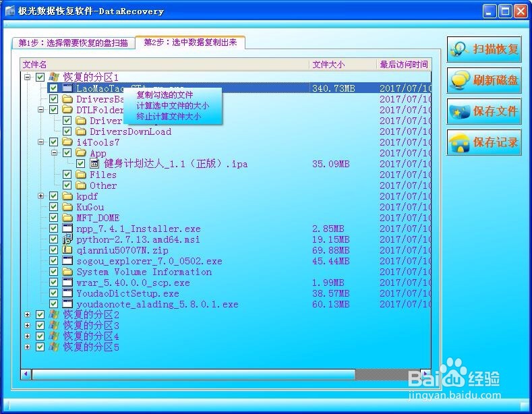Click the app icon in the title bar
The width and height of the screenshot is (532, 414).
pos(10,11)
